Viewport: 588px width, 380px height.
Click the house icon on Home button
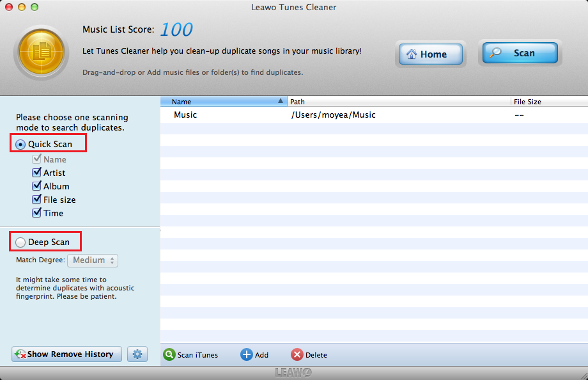pyautogui.click(x=412, y=54)
